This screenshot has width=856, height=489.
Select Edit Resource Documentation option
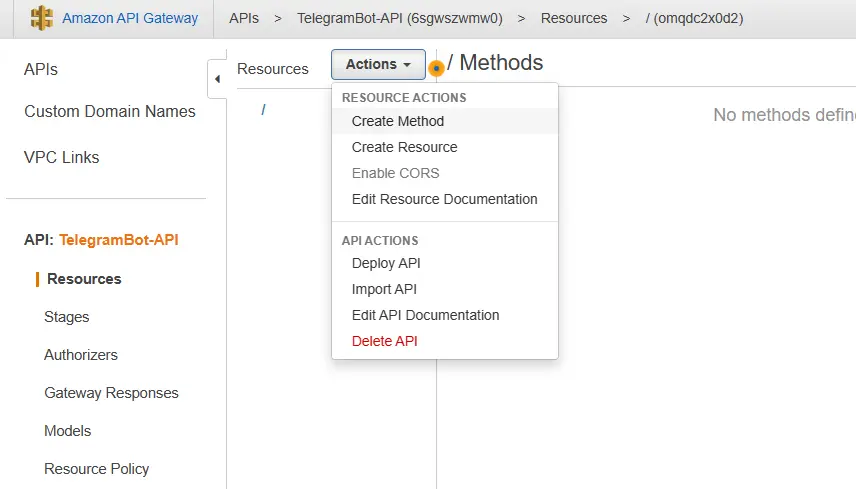click(444, 199)
